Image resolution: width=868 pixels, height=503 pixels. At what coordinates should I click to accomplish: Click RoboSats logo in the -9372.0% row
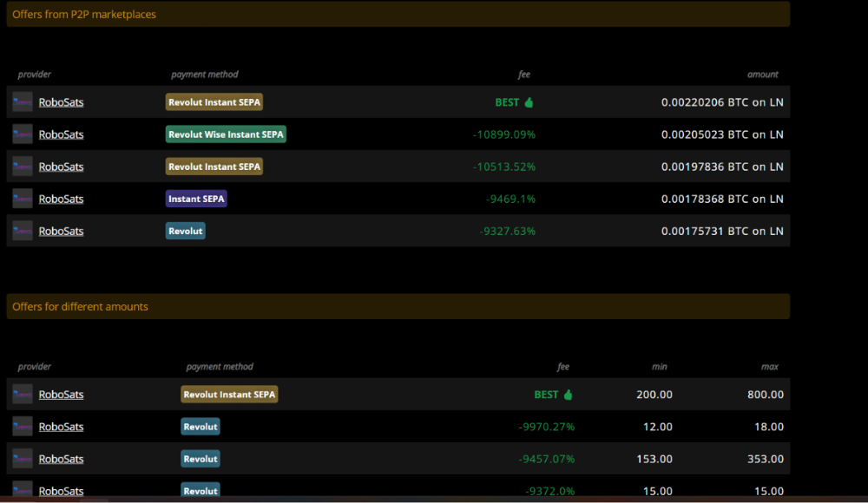[23, 489]
